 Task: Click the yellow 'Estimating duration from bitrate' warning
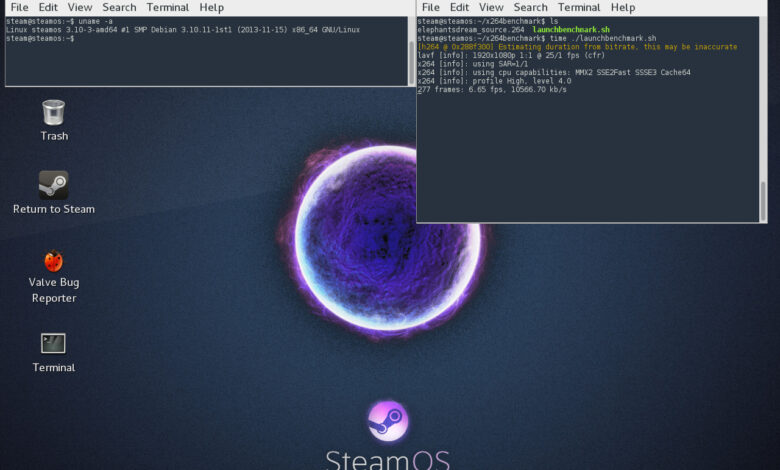tap(578, 47)
